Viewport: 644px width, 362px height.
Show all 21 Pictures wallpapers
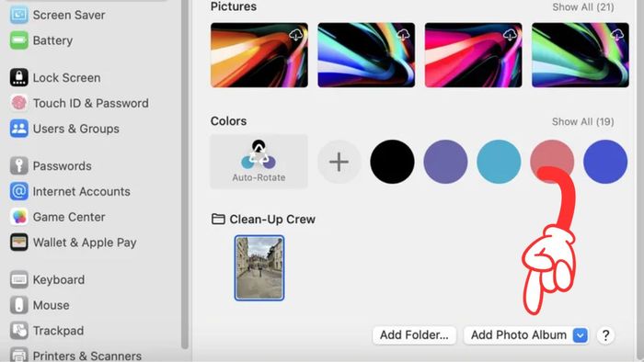click(582, 7)
